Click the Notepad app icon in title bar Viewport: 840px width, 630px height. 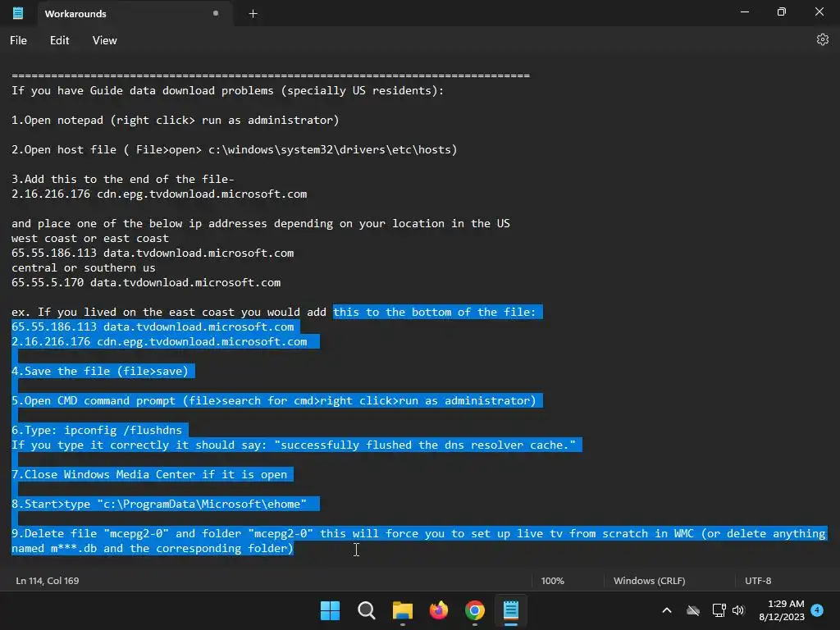click(18, 13)
